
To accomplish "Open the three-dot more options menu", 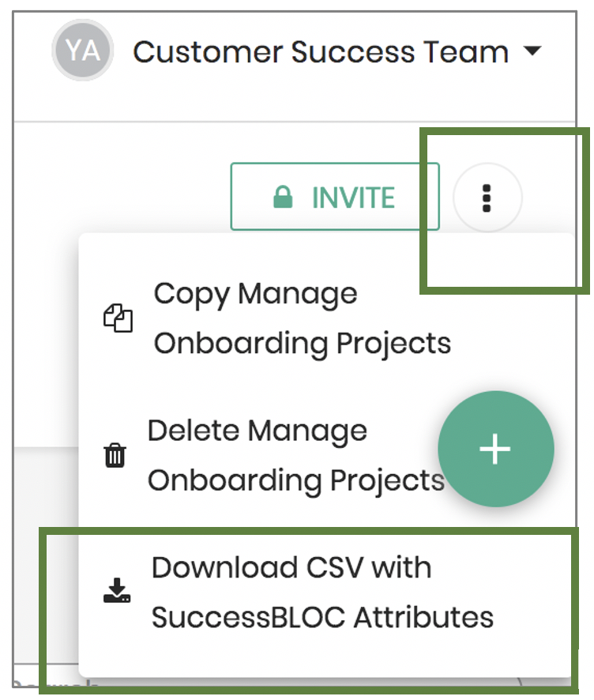I will (x=487, y=198).
